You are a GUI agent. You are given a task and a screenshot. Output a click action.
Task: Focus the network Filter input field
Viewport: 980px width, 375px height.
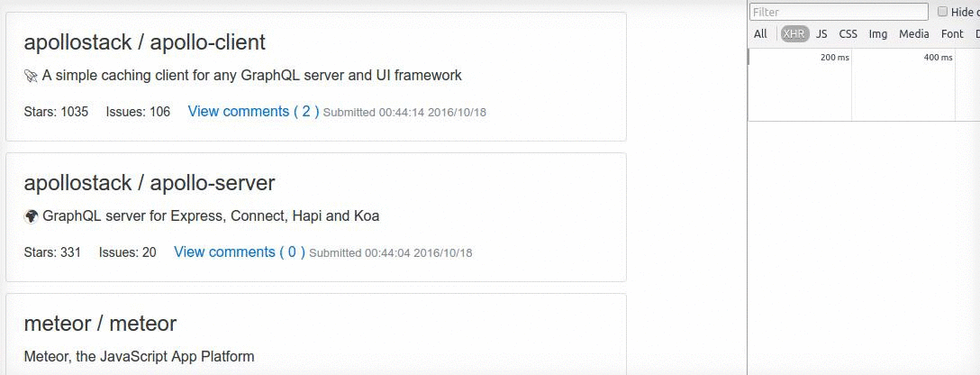click(x=839, y=12)
